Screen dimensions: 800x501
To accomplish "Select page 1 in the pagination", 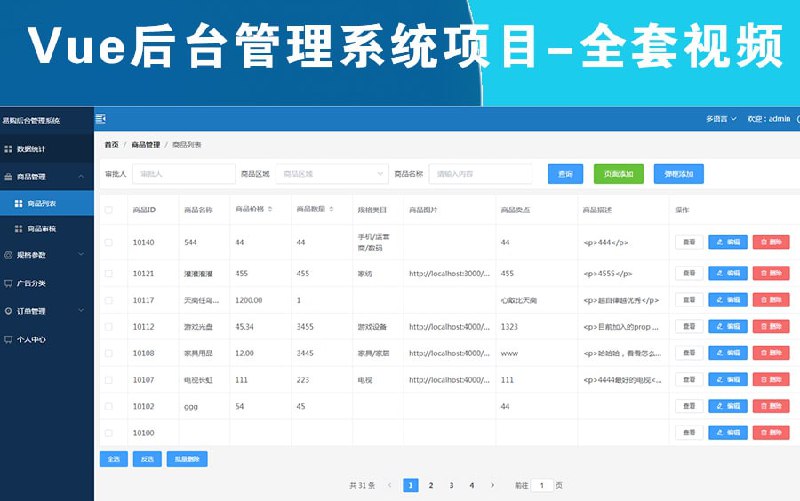I will tap(411, 485).
